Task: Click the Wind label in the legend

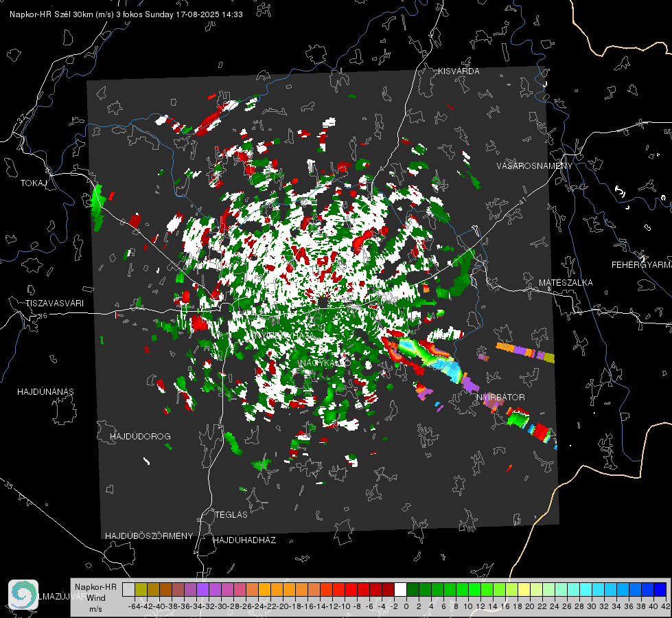Action: click(96, 597)
